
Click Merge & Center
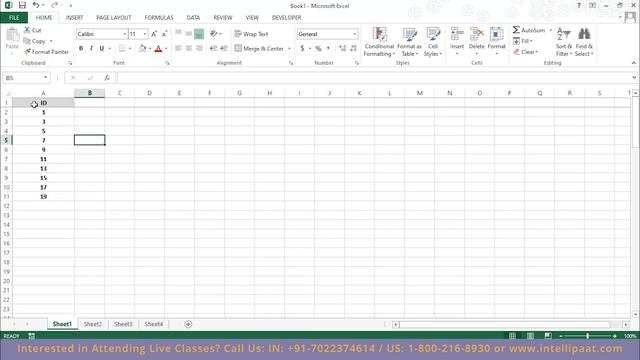click(259, 49)
